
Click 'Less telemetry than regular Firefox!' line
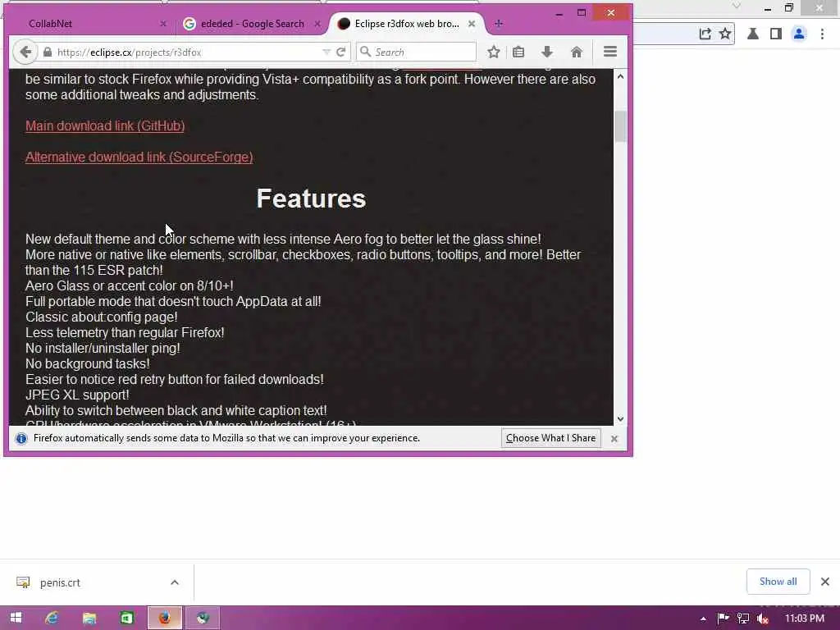point(125,333)
